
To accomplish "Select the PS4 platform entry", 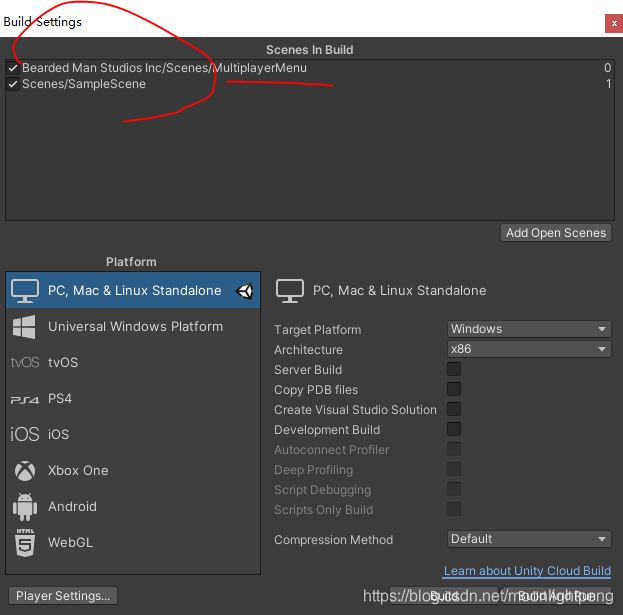I will point(133,398).
